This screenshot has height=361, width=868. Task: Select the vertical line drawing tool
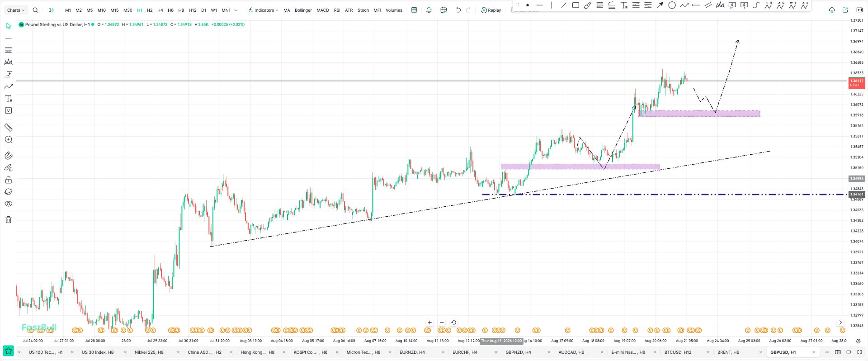pyautogui.click(x=552, y=5)
